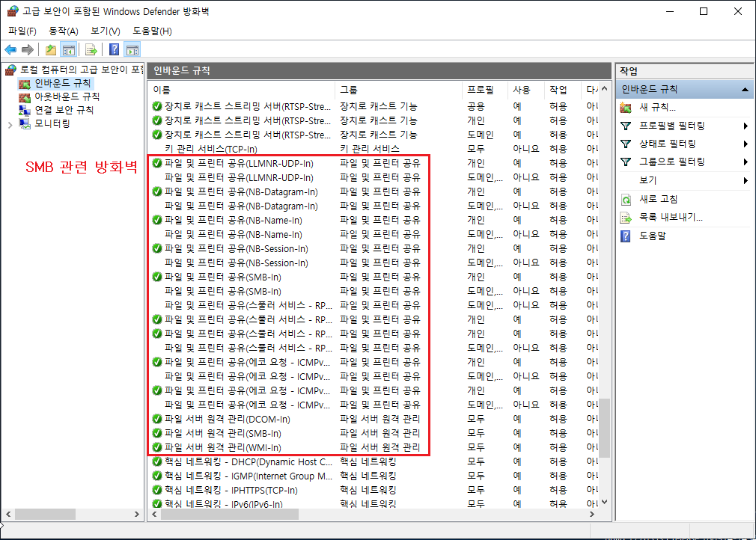The image size is (756, 540).
Task: Click 목록 내보내기... action link
Action: point(671,217)
